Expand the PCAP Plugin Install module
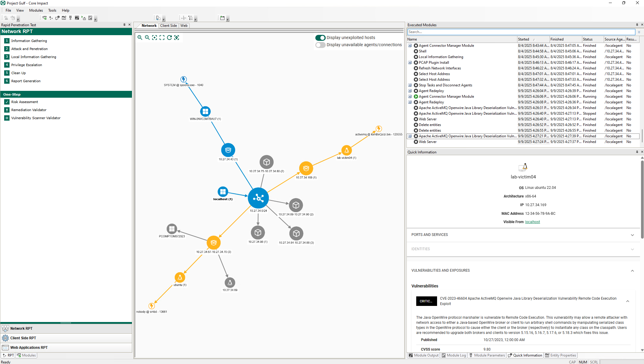The height and width of the screenshot is (364, 644). click(x=410, y=62)
